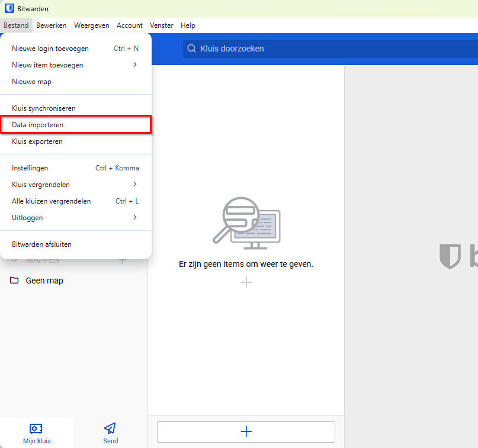Click the folder icon beside Geen map

15,281
